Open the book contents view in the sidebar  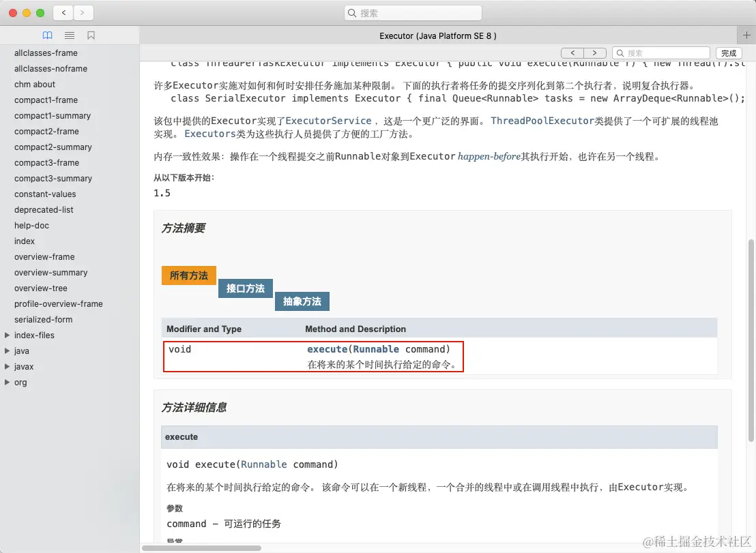(x=47, y=35)
